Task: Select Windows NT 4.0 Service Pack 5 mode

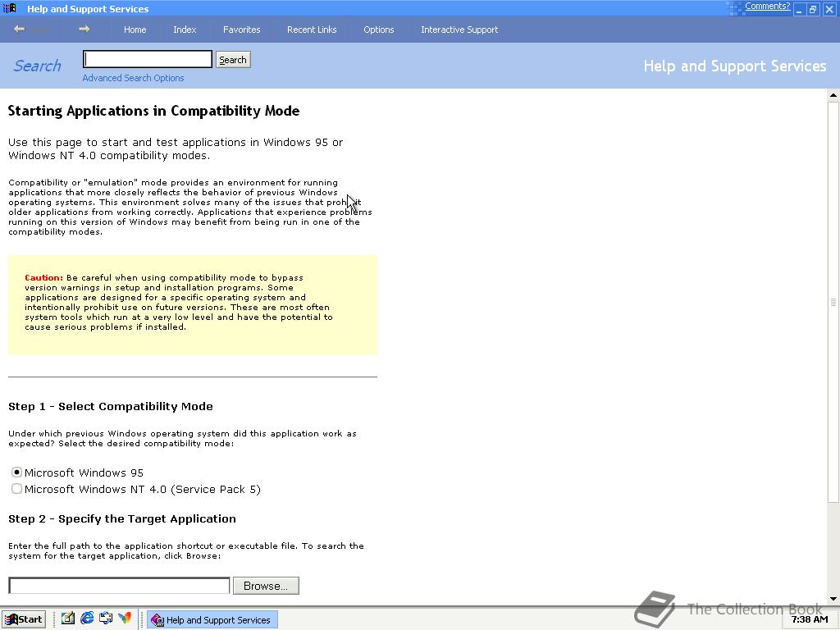Action: pos(16,489)
